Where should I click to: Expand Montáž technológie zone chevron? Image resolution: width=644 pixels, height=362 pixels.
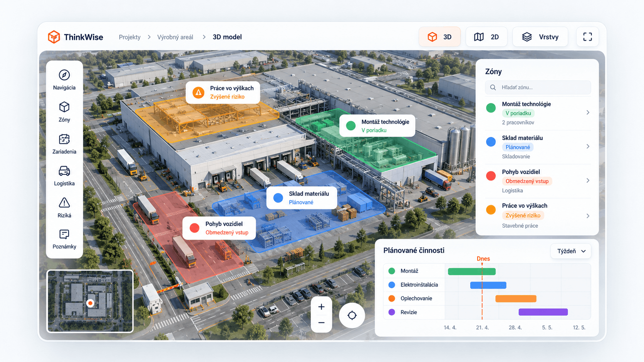(588, 113)
